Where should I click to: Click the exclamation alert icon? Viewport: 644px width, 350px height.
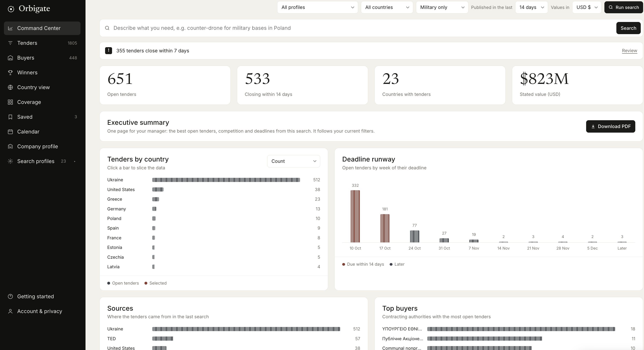[109, 50]
